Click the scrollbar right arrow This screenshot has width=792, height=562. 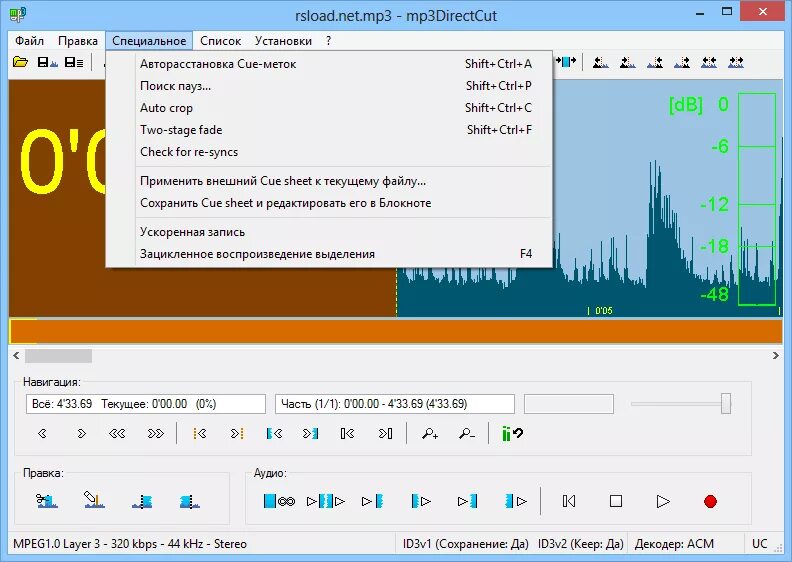point(775,356)
